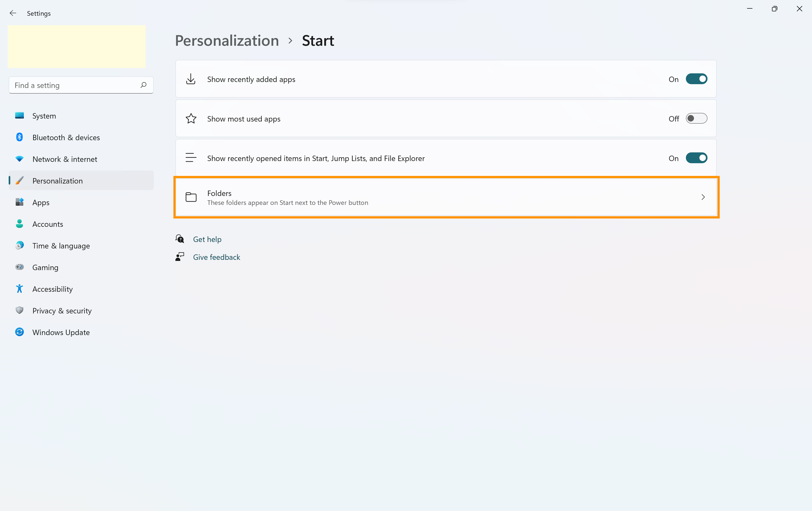
Task: Click the Privacy shield icon
Action: (x=19, y=311)
